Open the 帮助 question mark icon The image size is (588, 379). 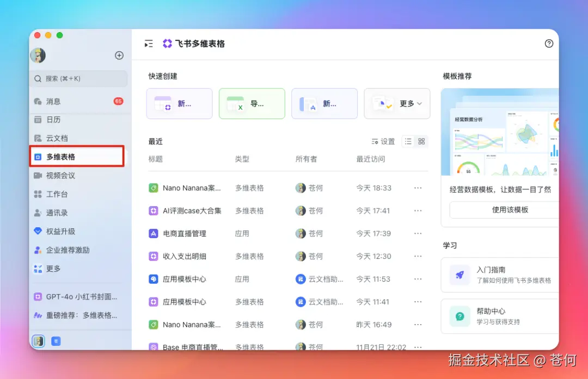549,44
